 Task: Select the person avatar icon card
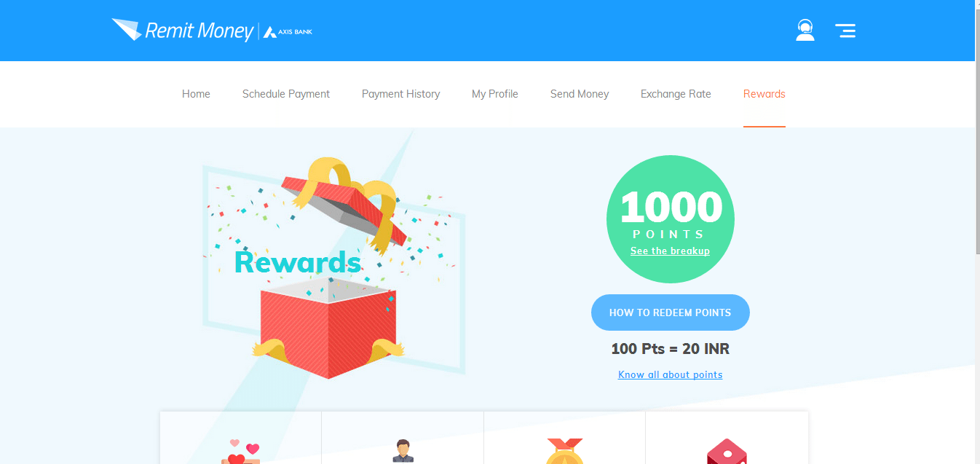pos(403,438)
